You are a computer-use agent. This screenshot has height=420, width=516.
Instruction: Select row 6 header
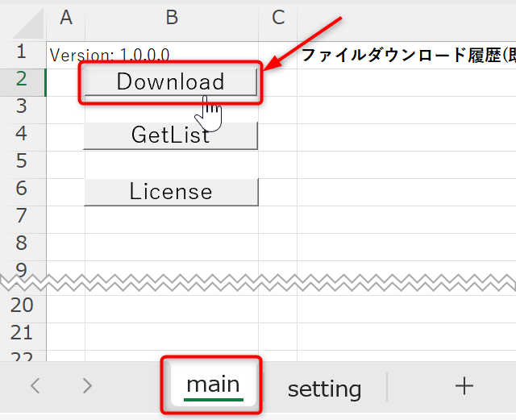click(22, 189)
